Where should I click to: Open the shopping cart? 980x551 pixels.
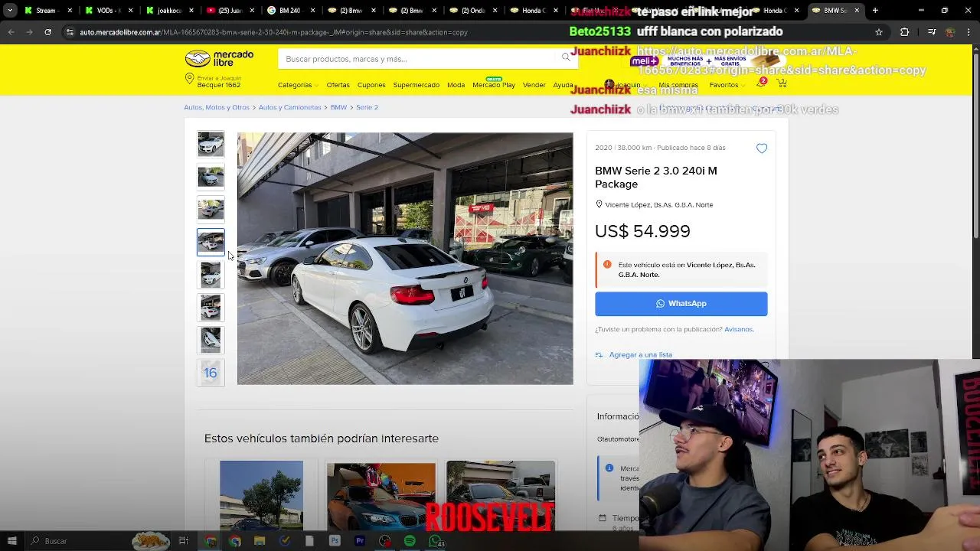[781, 83]
